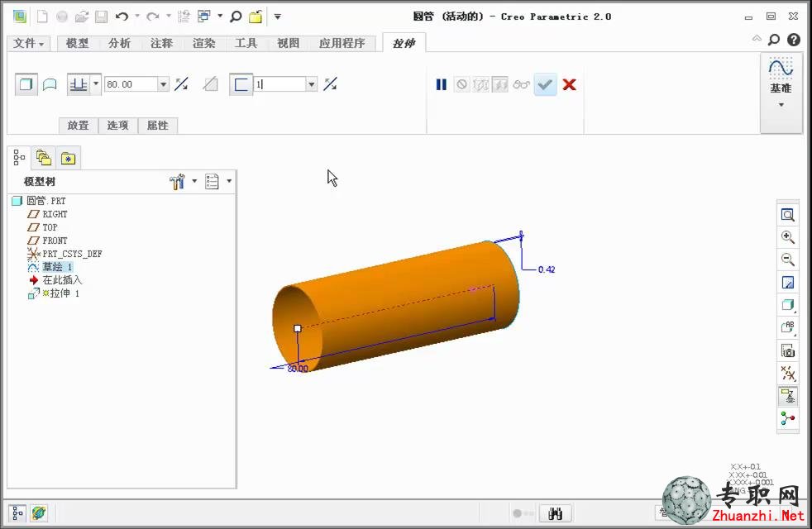Cancel the extrude with red X

click(x=569, y=84)
